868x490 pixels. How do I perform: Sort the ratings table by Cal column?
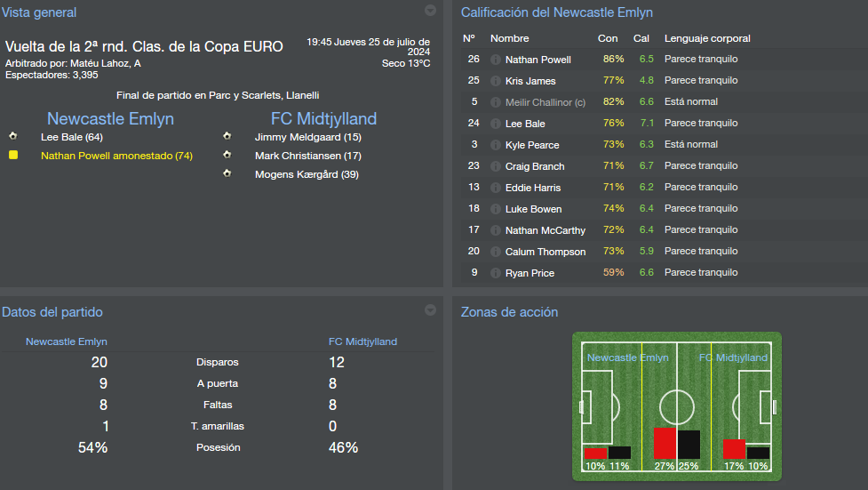tap(641, 38)
